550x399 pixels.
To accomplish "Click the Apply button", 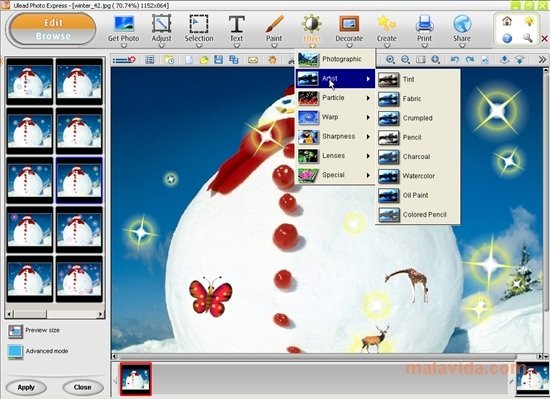I will point(26,387).
